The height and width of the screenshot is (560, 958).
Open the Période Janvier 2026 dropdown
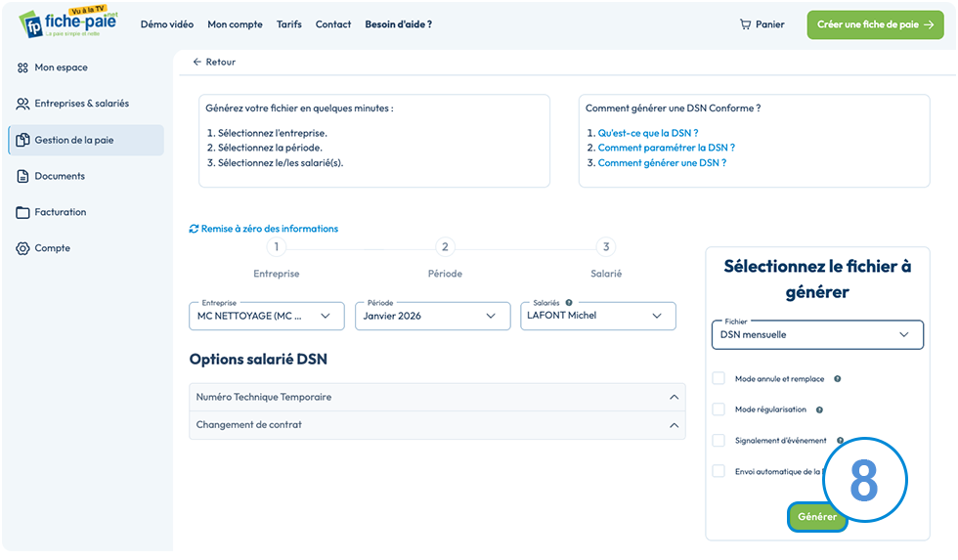432,316
